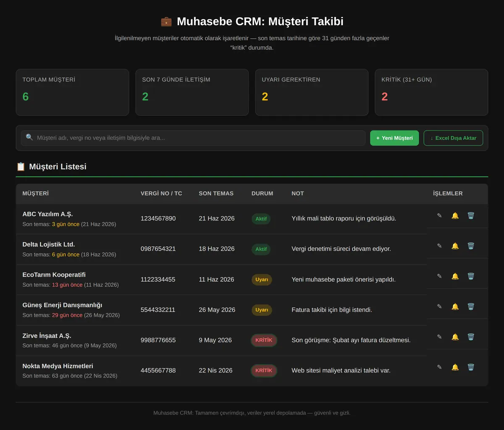This screenshot has width=504, height=430.
Task: Click the NOT column header
Action: coord(298,194)
